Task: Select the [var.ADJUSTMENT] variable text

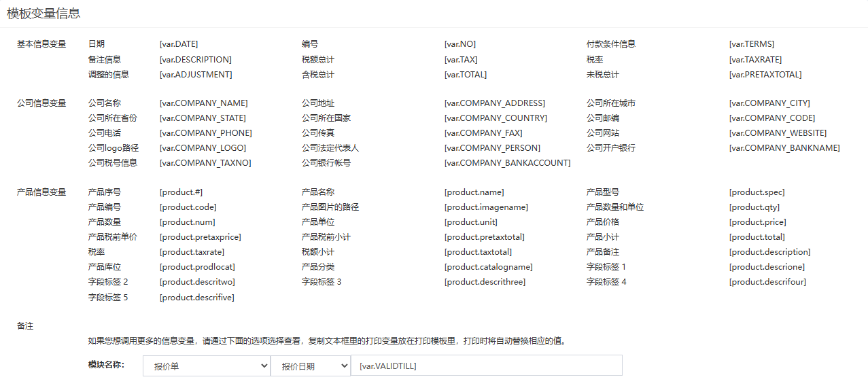Action: (196, 75)
